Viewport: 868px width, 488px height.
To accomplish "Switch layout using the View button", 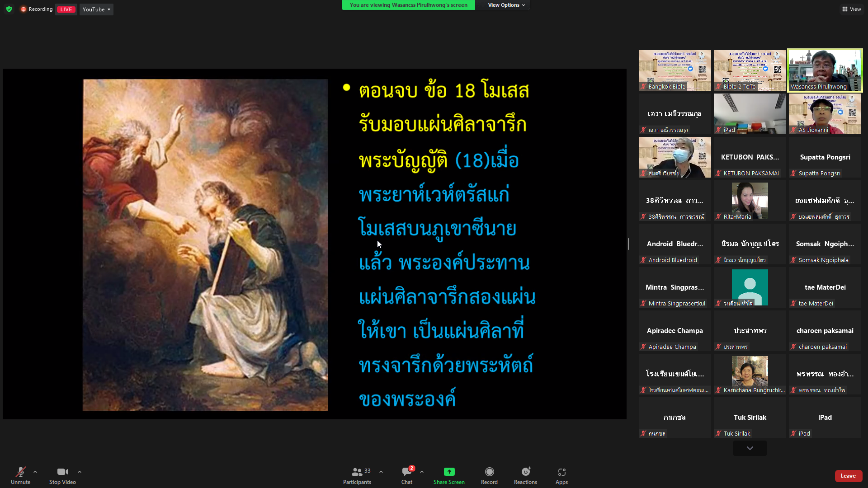I will pos(851,9).
